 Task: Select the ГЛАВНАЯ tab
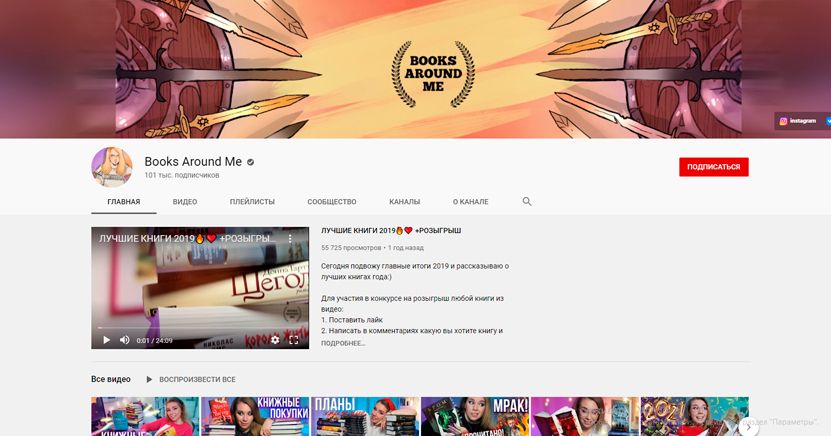click(x=123, y=202)
